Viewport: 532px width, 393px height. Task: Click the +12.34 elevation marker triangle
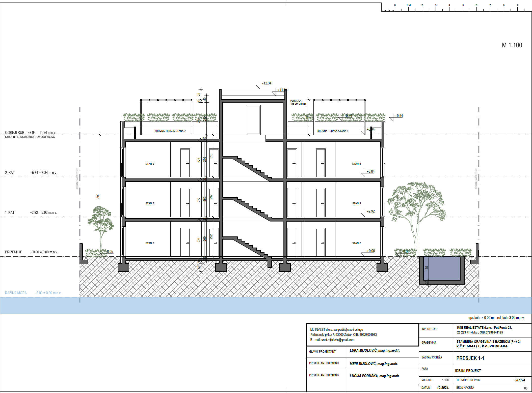(258, 86)
